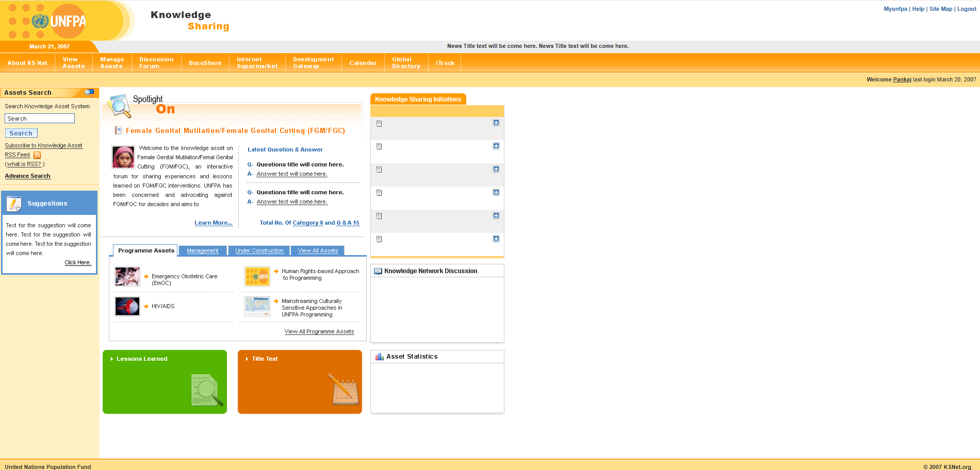Click the orange RSS Feed icon
The width and height of the screenshot is (980, 470).
37,155
